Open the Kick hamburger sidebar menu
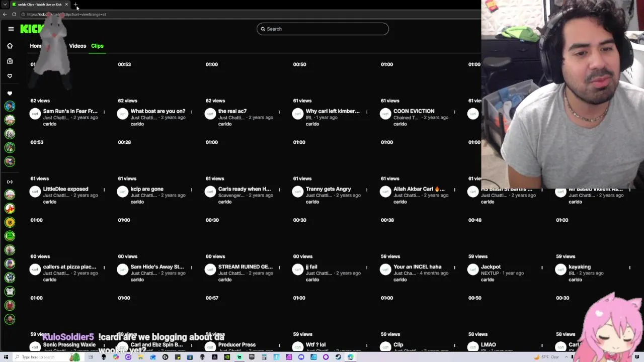644x362 pixels. click(11, 29)
